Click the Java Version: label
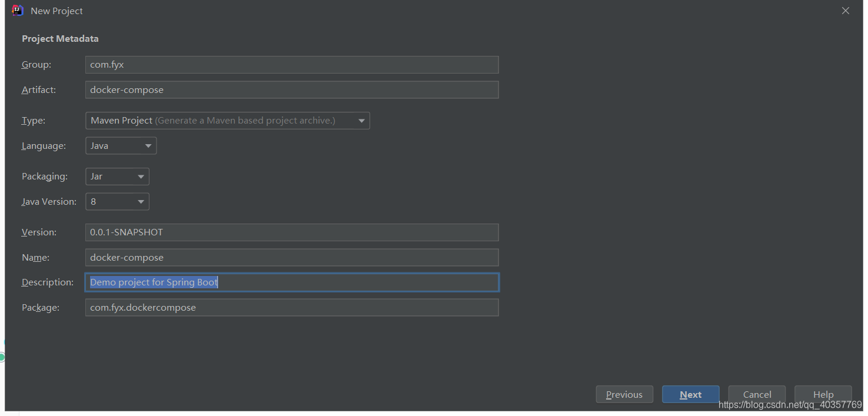The width and height of the screenshot is (868, 416). click(49, 202)
